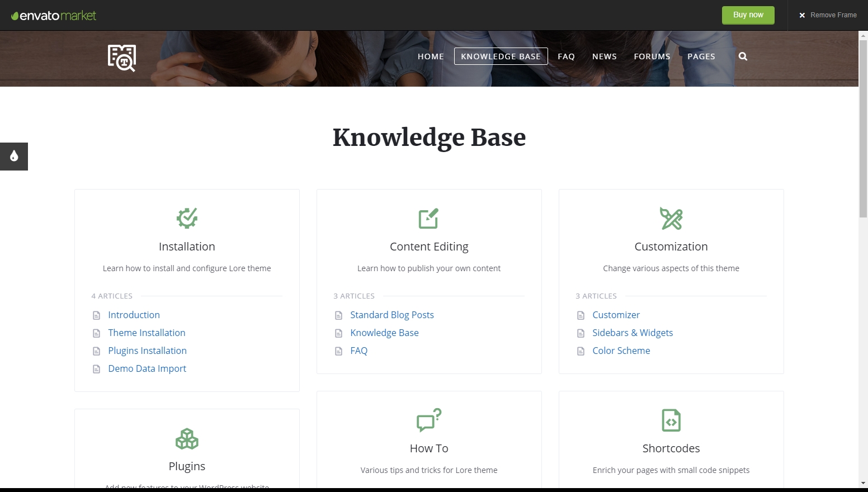Click document icon beside FAQ article
This screenshot has width=868, height=492.
[x=338, y=351]
